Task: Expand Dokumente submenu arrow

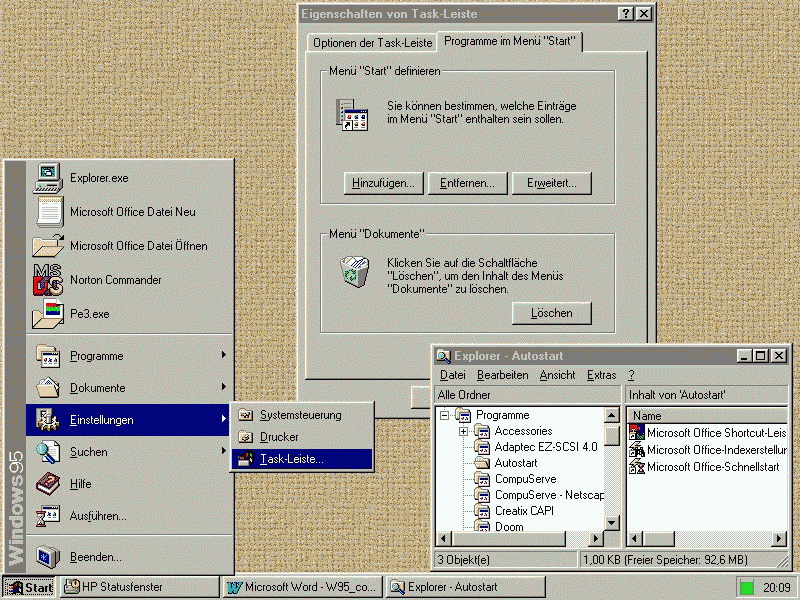Action: coord(223,387)
